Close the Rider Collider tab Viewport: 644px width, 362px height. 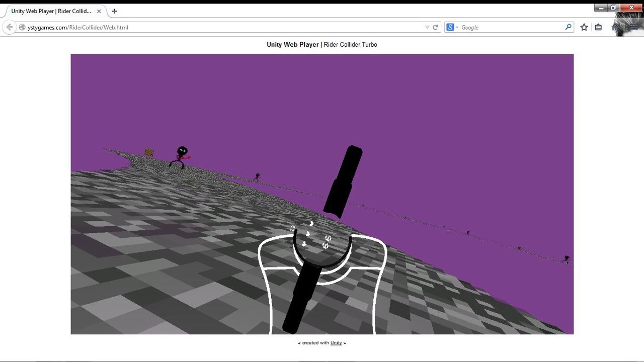(99, 11)
